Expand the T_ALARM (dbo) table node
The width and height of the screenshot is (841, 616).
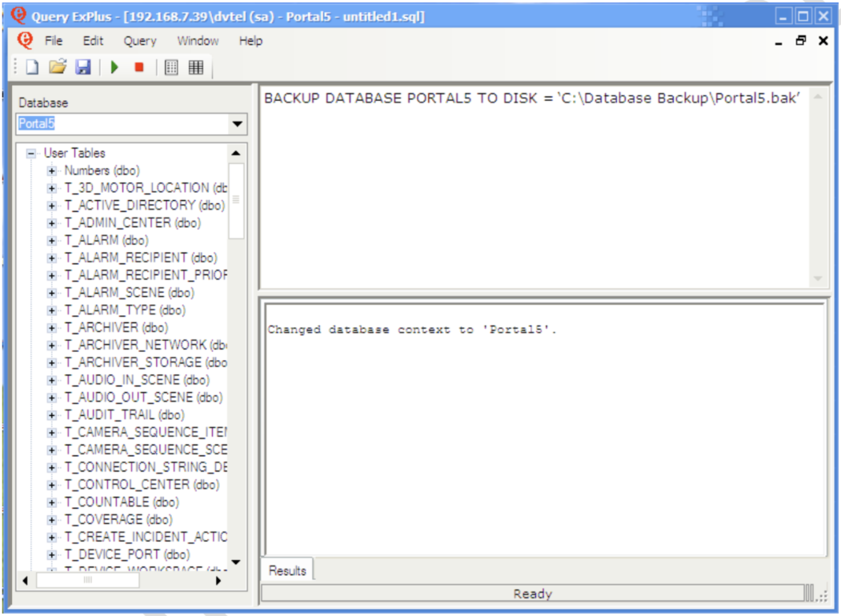click(x=50, y=240)
